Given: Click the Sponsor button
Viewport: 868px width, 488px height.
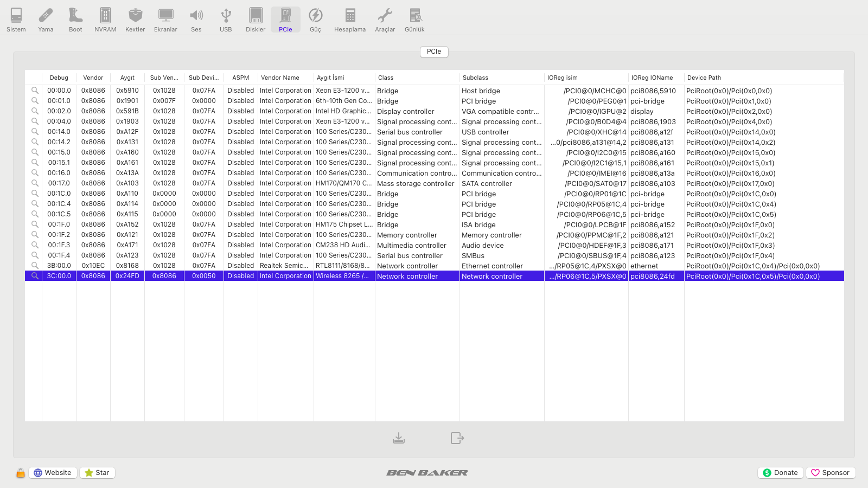Looking at the screenshot, I should click(831, 473).
